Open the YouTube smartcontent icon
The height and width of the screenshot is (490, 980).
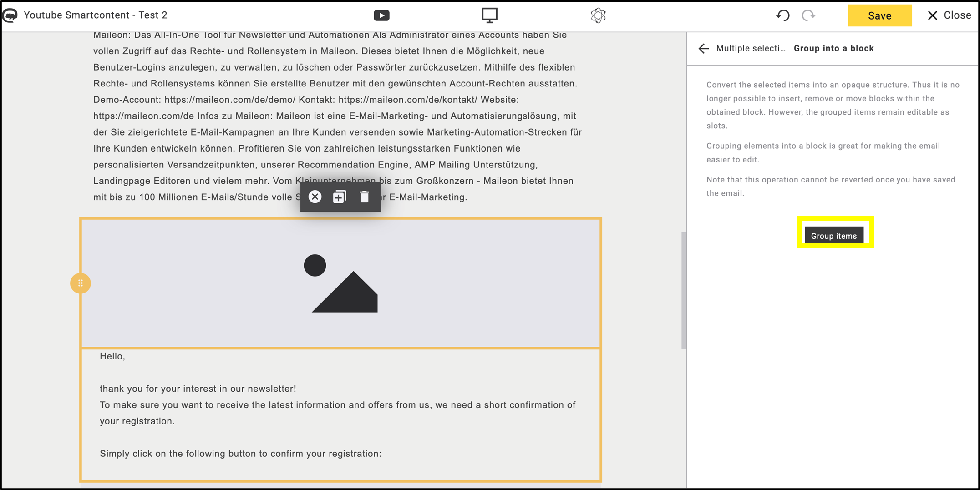click(381, 15)
